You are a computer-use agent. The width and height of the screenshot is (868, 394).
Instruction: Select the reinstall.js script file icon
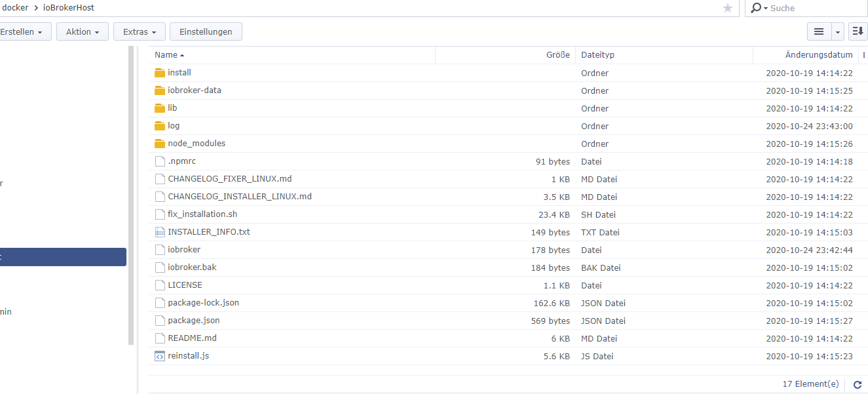pos(160,356)
